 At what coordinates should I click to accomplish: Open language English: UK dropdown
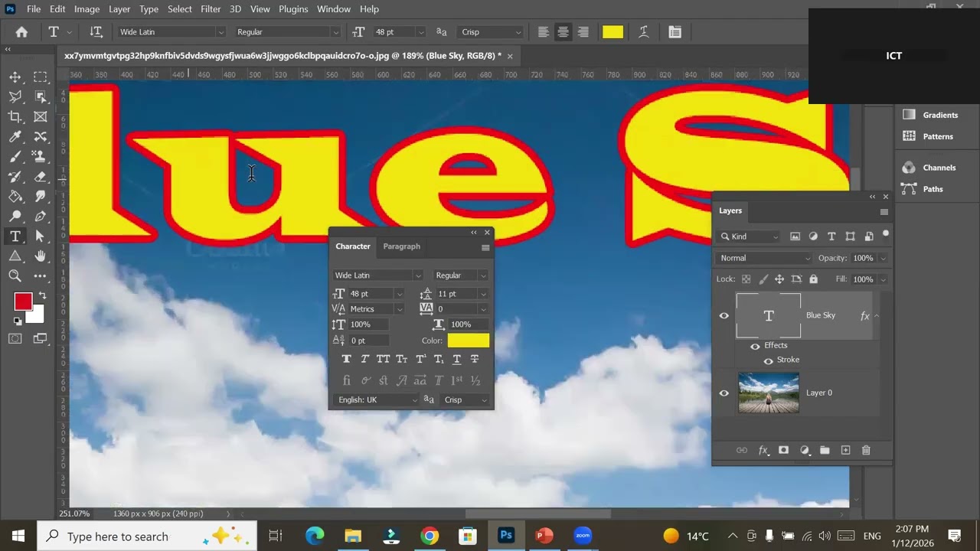coord(378,400)
